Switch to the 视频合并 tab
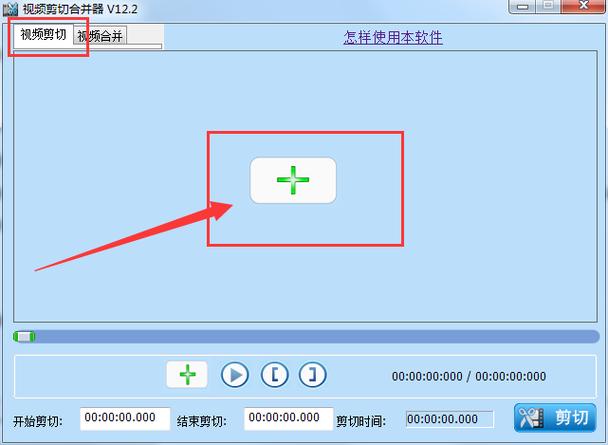This screenshot has height=445, width=608. tap(100, 36)
